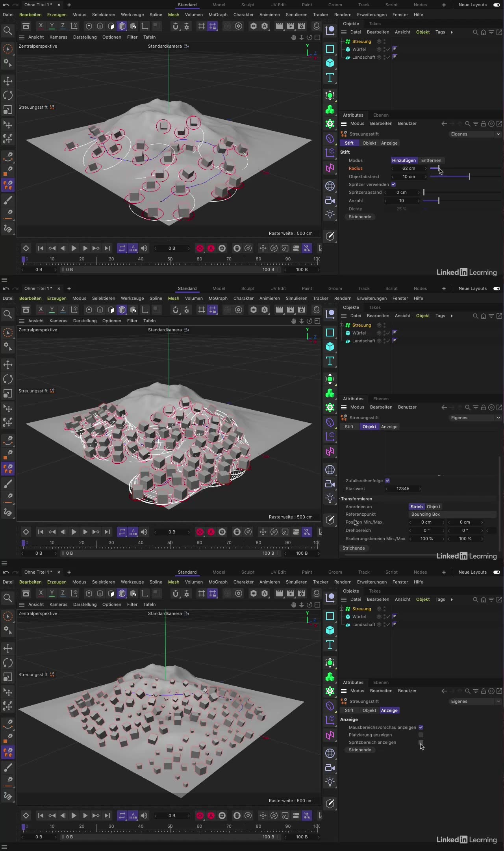Click the Entfernen mode button
This screenshot has height=851, width=504.
point(431,160)
